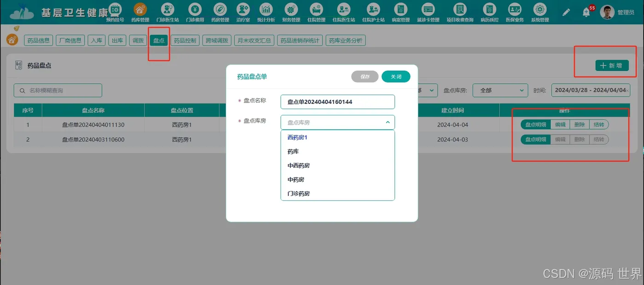The width and height of the screenshot is (644, 285).
Task: Switch to the 入库 tab
Action: tap(97, 40)
